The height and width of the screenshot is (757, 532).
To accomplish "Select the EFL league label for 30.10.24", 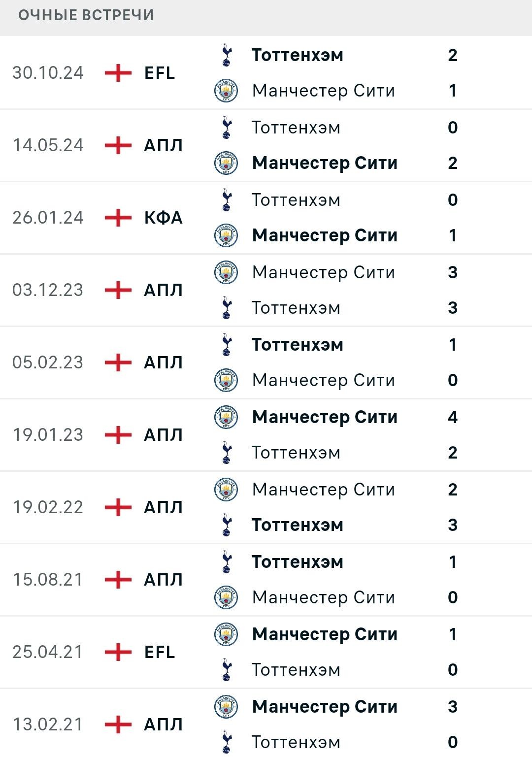I will (x=160, y=73).
